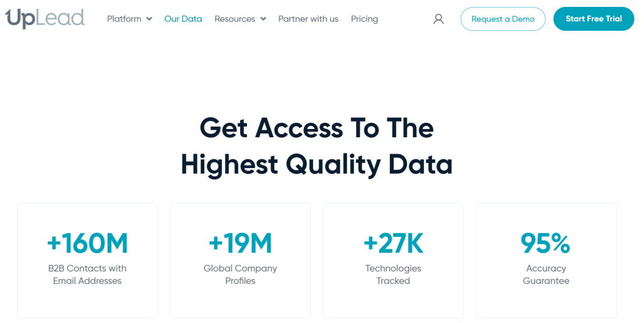This screenshot has height=323, width=644.
Task: Click the UpLead logo
Action: [45, 19]
